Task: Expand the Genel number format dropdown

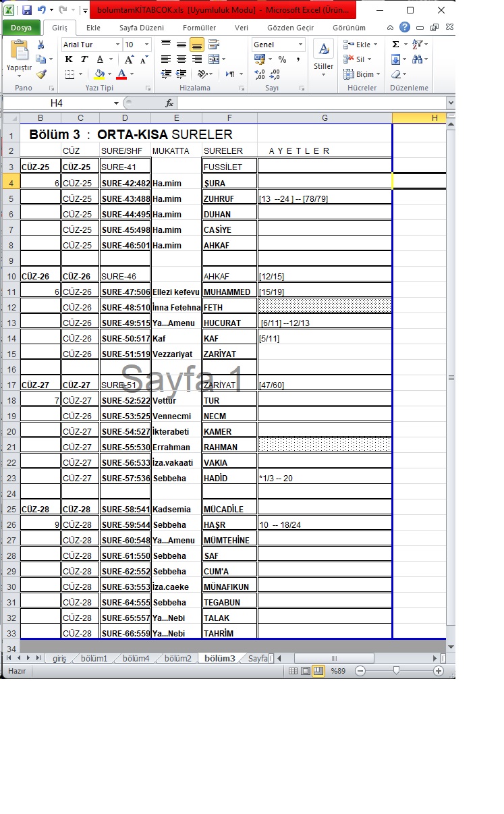Action: (x=300, y=45)
